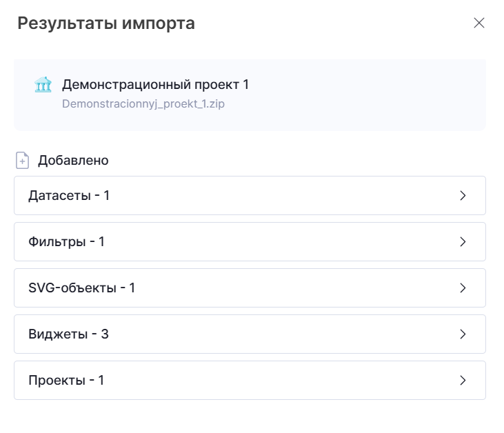Click the middle of the Датасеты row
Viewport: 504px width, 433px height.
(250, 196)
